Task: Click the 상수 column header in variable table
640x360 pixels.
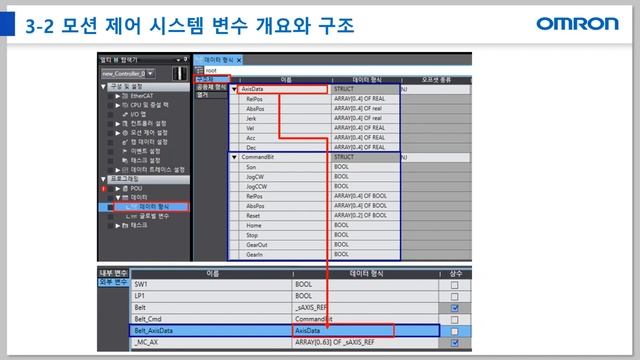Action: point(456,274)
